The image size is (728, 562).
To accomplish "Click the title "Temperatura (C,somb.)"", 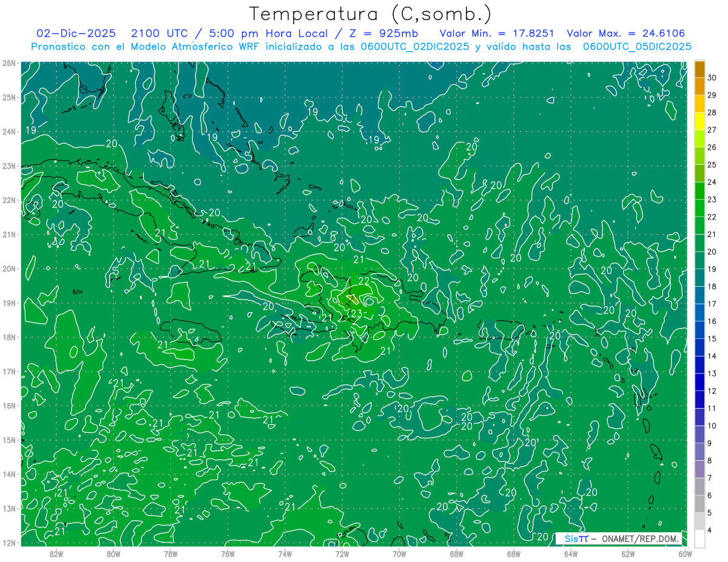I will pos(371,14).
